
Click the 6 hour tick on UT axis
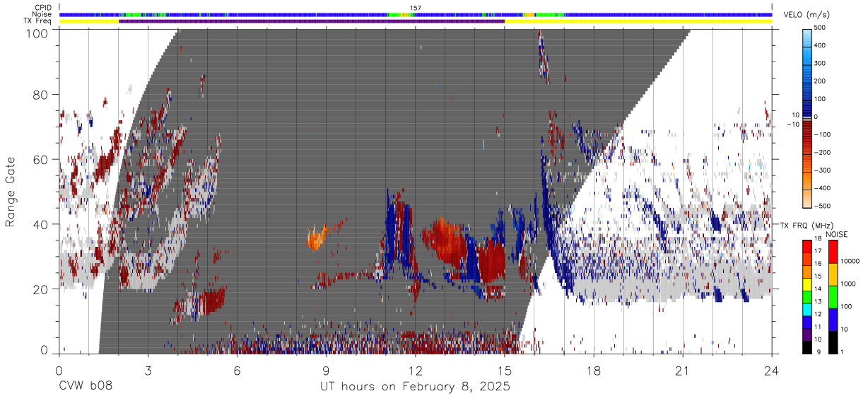pos(237,371)
